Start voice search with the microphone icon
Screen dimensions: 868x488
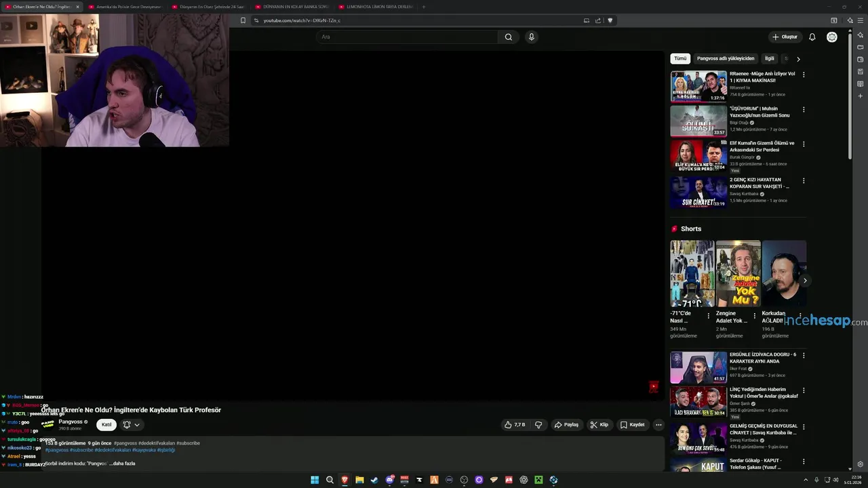pyautogui.click(x=532, y=37)
